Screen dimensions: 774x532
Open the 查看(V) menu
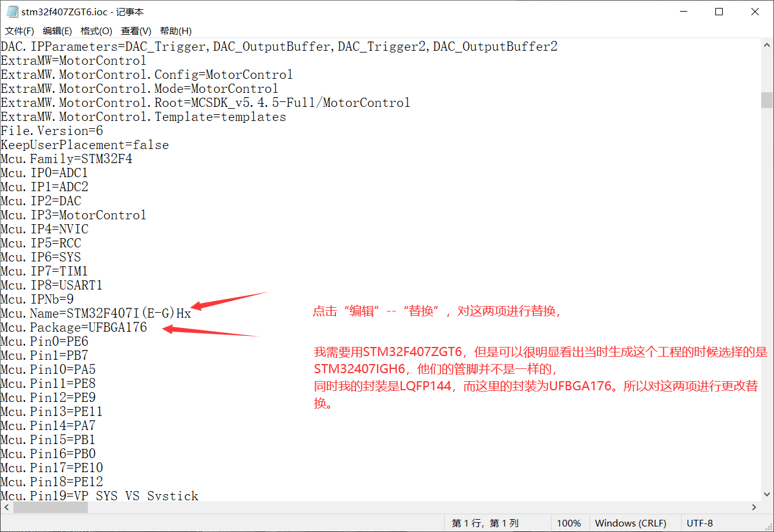136,31
